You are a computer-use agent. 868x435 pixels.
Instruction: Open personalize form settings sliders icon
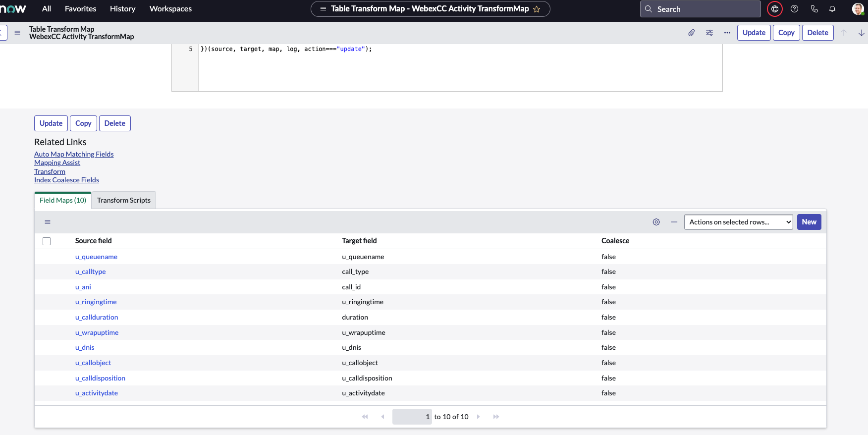(x=709, y=33)
